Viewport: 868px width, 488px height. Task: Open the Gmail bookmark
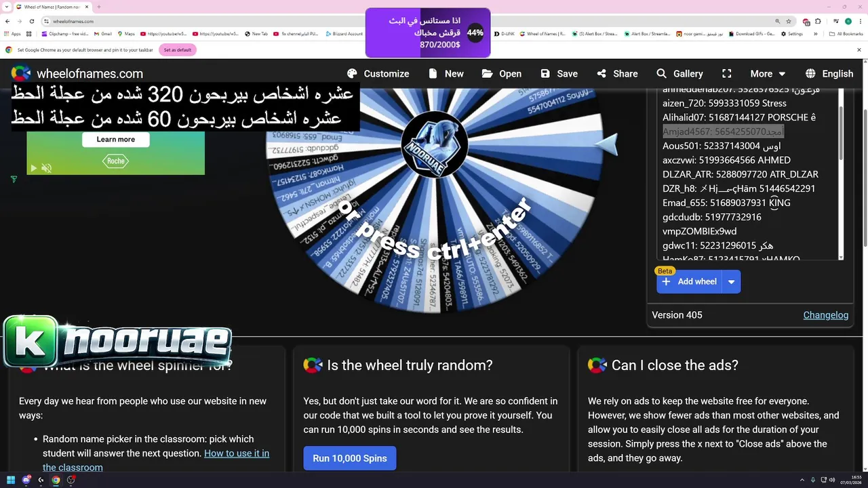(x=102, y=34)
